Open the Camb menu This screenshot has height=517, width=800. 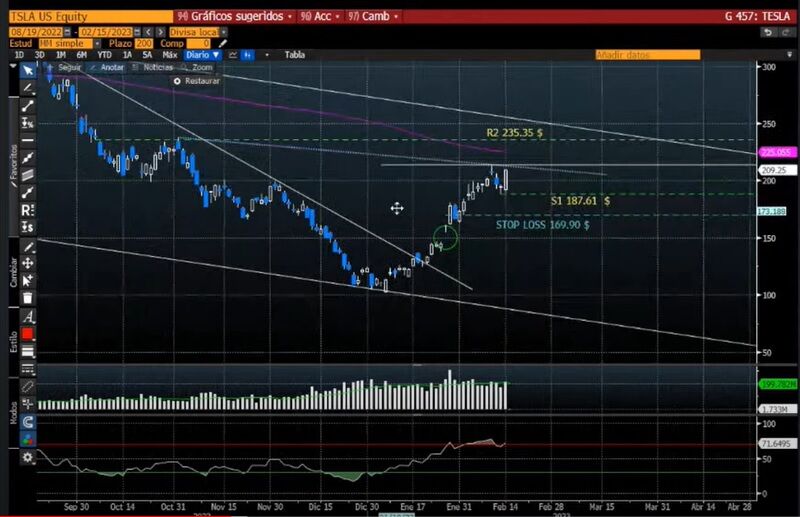[372, 17]
